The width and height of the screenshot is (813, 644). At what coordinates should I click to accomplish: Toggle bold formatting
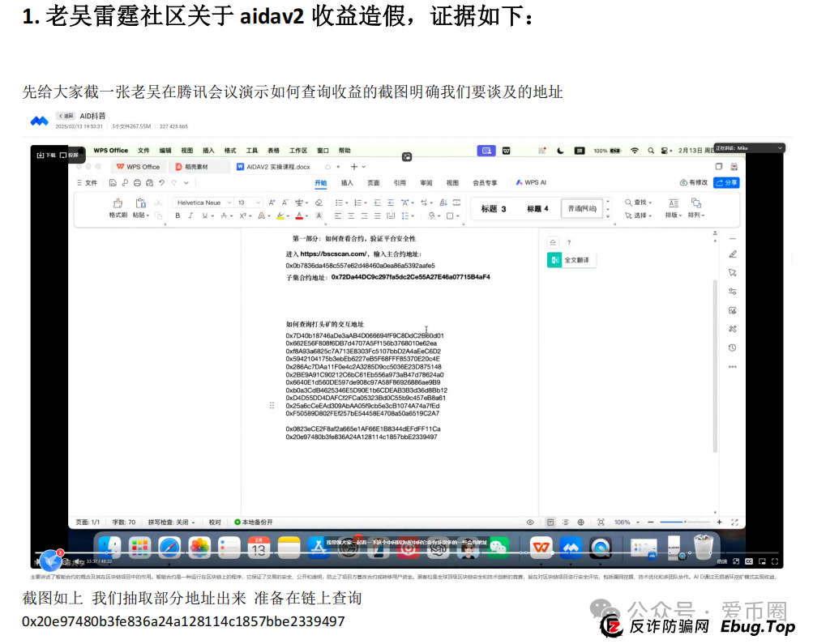(x=178, y=215)
